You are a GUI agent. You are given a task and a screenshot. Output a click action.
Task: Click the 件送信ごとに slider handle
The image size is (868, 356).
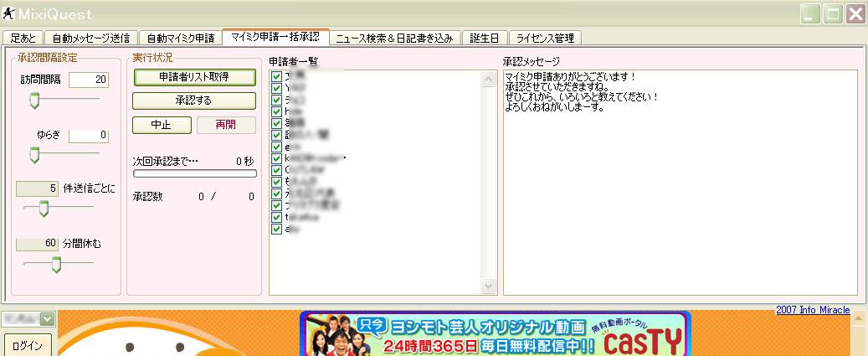pos(44,209)
